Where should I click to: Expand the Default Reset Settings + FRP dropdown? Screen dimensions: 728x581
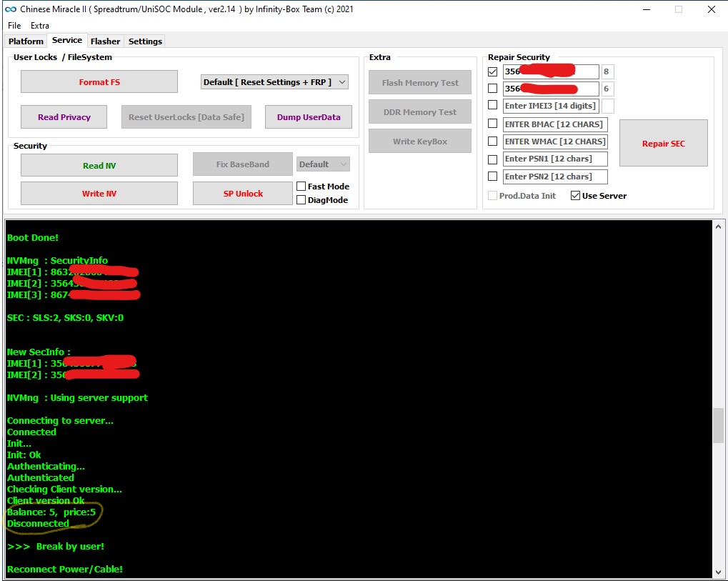[x=274, y=82]
